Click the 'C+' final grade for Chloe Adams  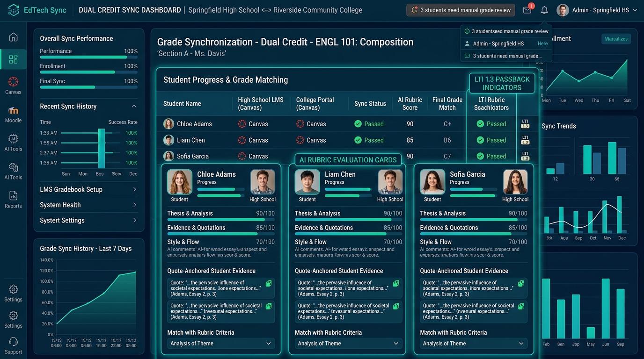pos(447,124)
